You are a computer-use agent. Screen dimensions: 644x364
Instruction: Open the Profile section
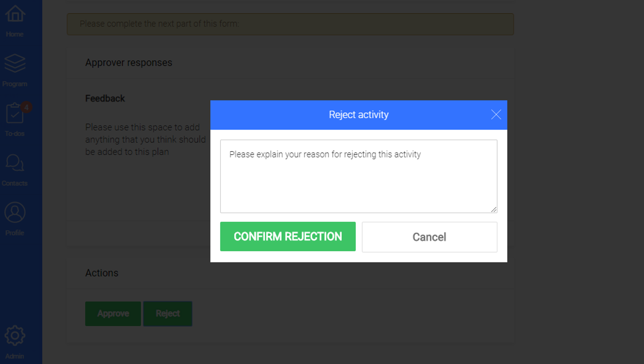14,213
